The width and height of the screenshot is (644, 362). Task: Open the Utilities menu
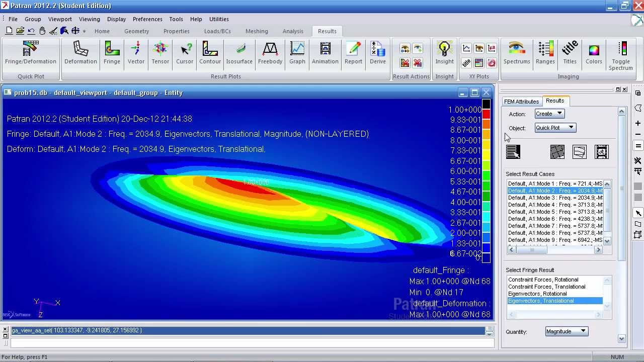(x=219, y=19)
